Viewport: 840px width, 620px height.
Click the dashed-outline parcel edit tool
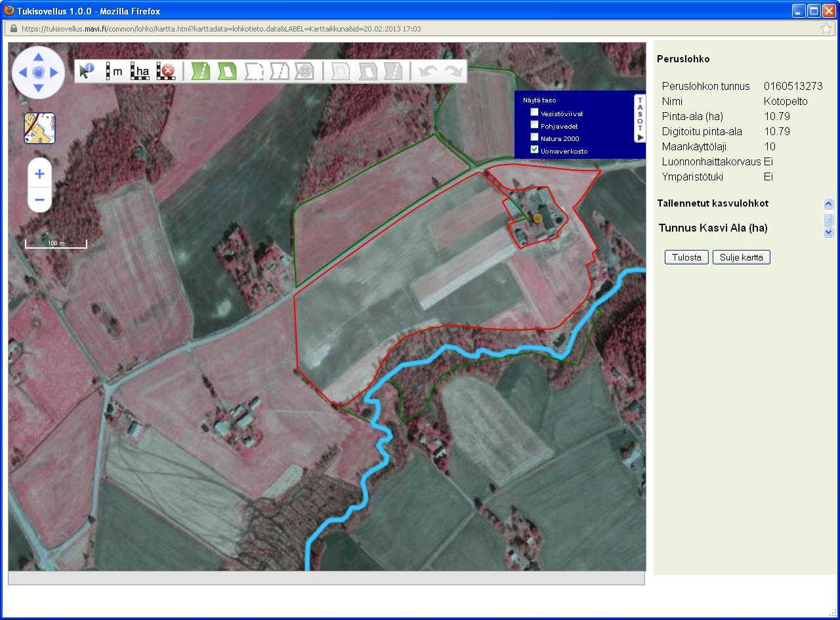tap(253, 71)
